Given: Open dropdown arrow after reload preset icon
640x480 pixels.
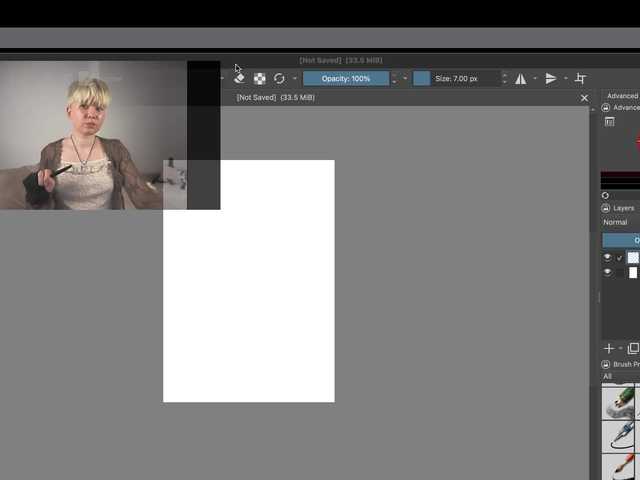Looking at the screenshot, I should 295,78.
